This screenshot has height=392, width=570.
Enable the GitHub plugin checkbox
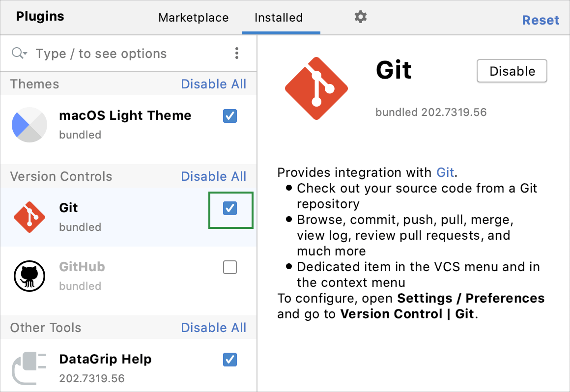point(230,267)
